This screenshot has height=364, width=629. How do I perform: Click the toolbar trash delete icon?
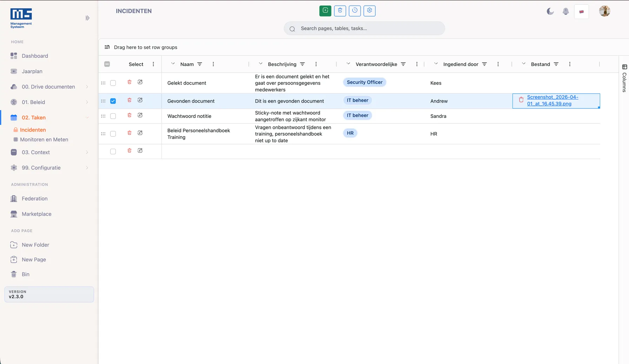340,11
